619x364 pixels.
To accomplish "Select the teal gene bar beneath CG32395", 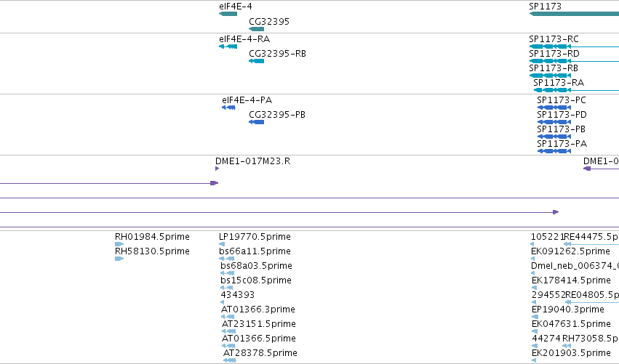I will coord(256,29).
